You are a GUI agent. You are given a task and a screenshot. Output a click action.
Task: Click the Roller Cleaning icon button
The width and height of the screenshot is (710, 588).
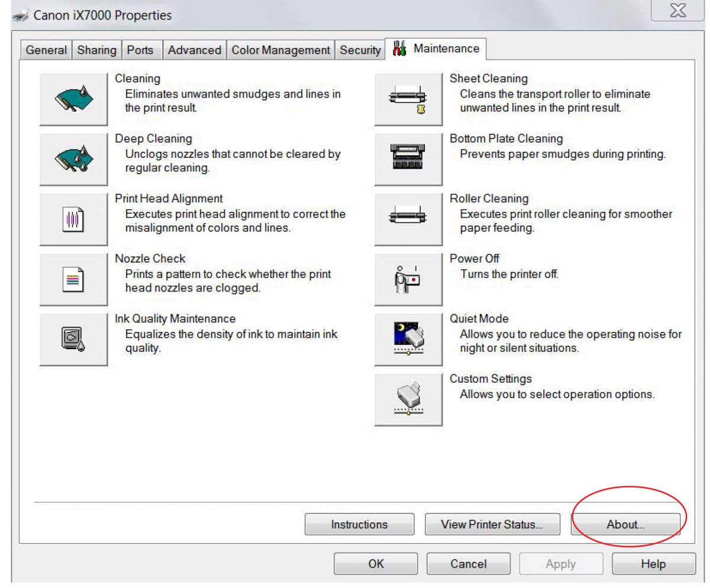[408, 219]
